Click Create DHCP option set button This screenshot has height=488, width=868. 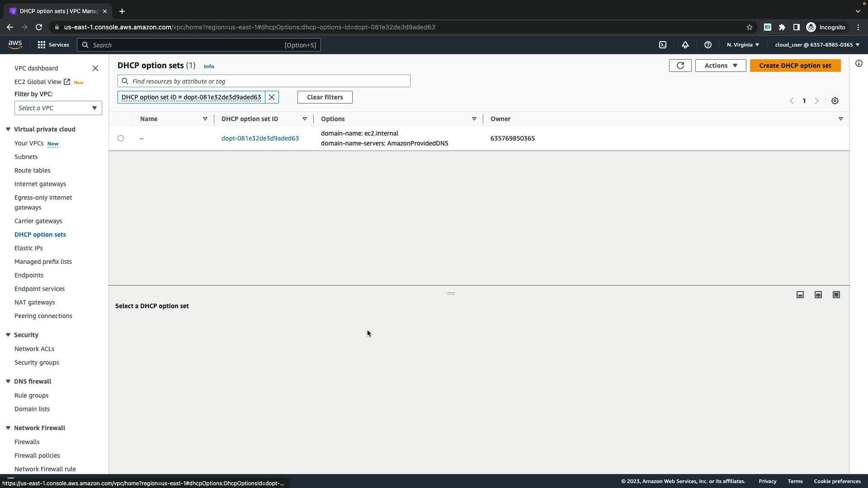pyautogui.click(x=795, y=66)
